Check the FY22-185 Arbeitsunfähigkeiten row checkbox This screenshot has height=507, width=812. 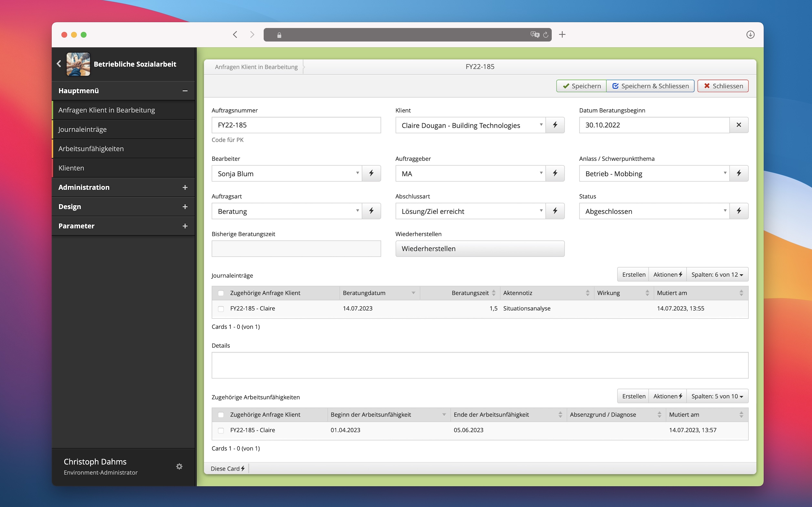pyautogui.click(x=221, y=431)
